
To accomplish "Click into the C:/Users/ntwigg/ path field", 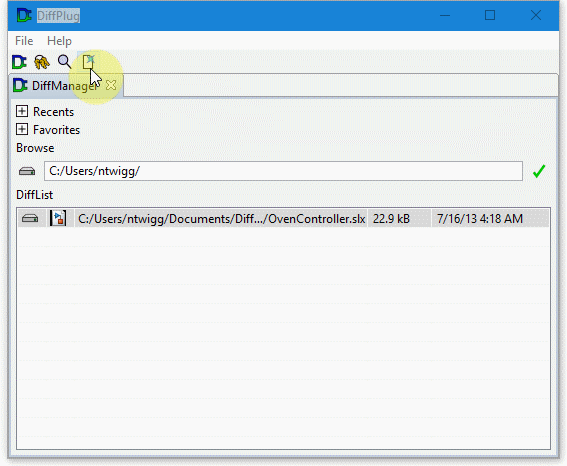I will point(283,171).
